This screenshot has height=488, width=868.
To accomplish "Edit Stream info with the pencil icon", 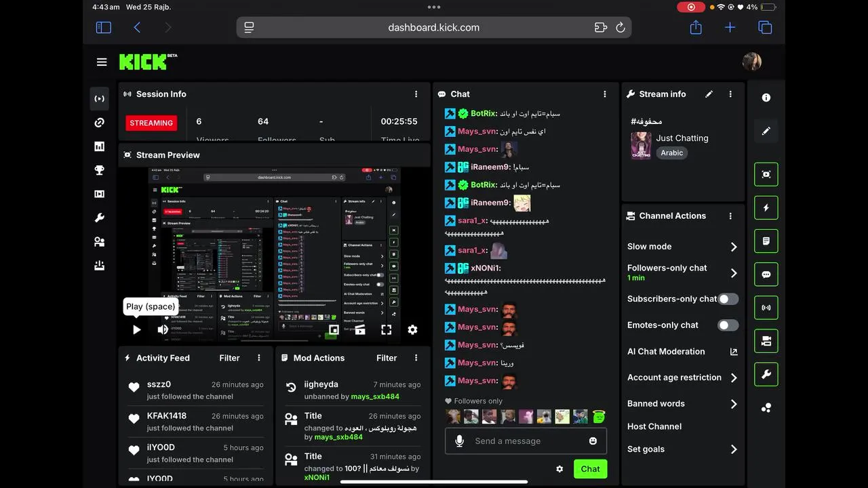I will click(x=709, y=94).
